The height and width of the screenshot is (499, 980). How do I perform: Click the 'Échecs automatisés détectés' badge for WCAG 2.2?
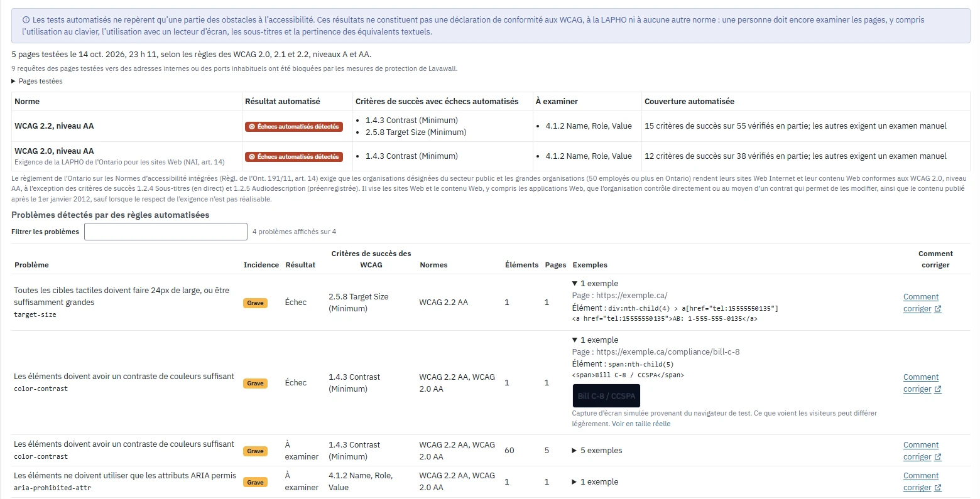pos(294,126)
